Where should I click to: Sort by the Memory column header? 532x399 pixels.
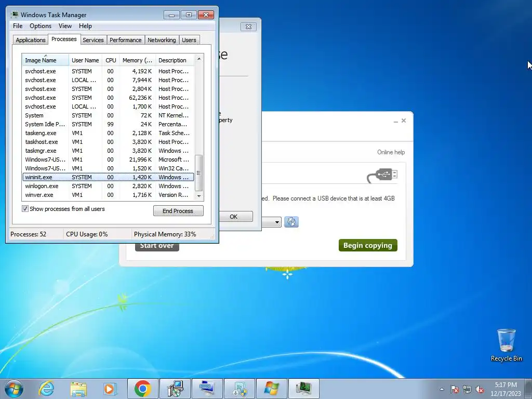click(x=137, y=60)
